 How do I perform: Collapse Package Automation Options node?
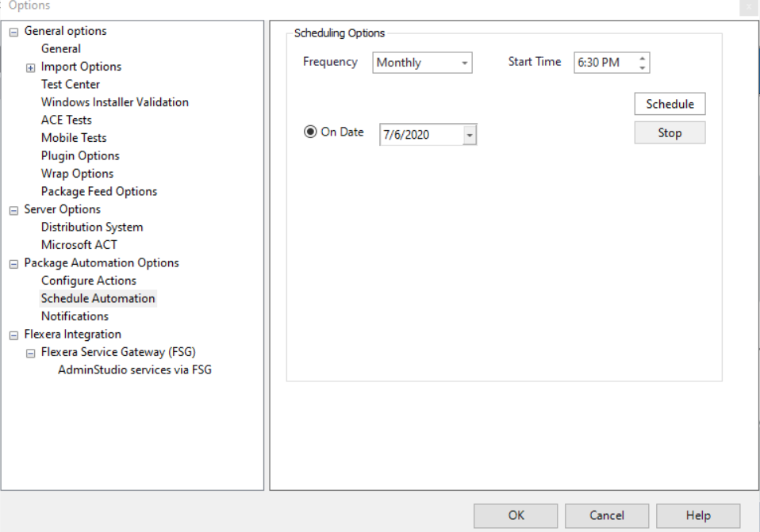click(14, 263)
